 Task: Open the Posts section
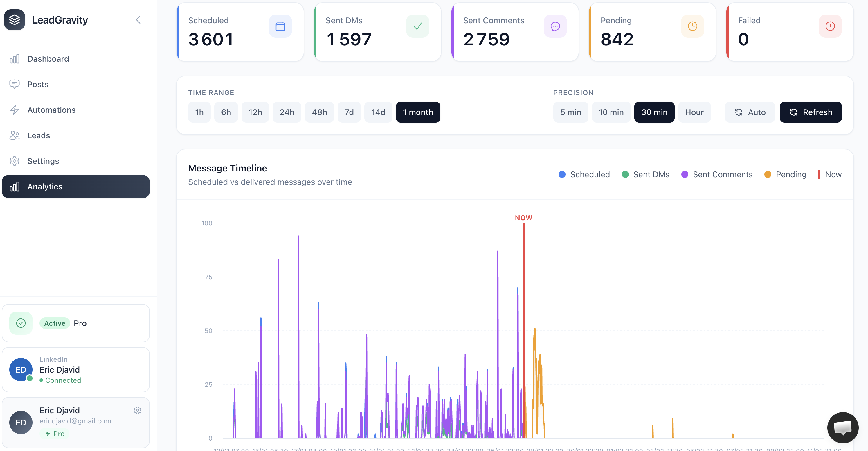click(38, 84)
